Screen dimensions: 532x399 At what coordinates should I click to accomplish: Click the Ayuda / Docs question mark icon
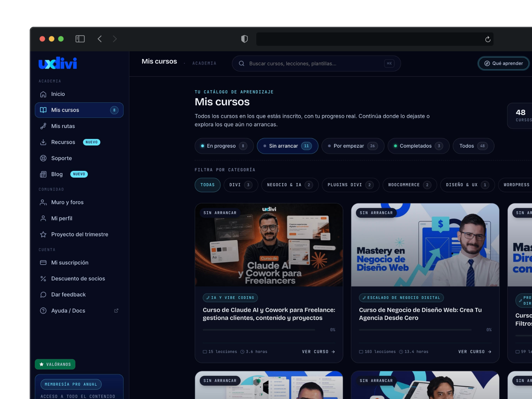coord(43,311)
